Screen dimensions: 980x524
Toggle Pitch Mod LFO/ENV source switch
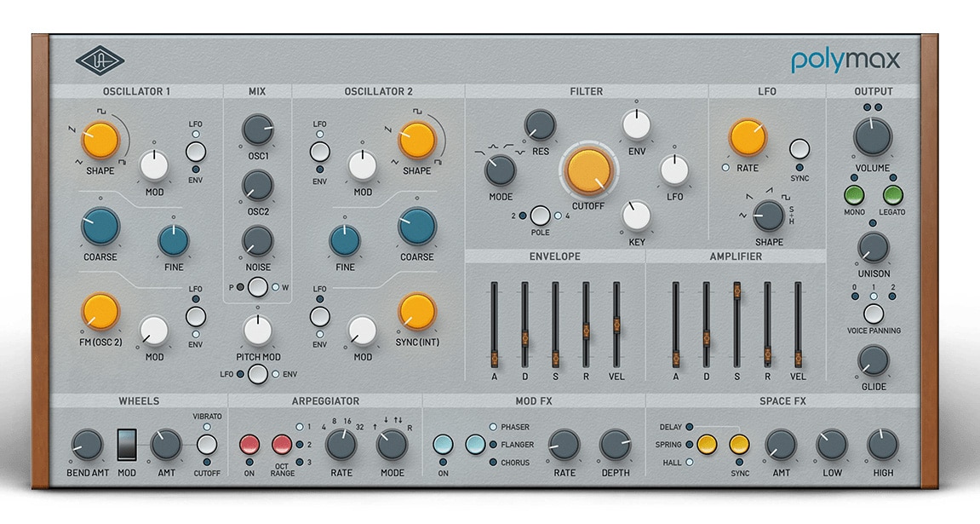257,374
